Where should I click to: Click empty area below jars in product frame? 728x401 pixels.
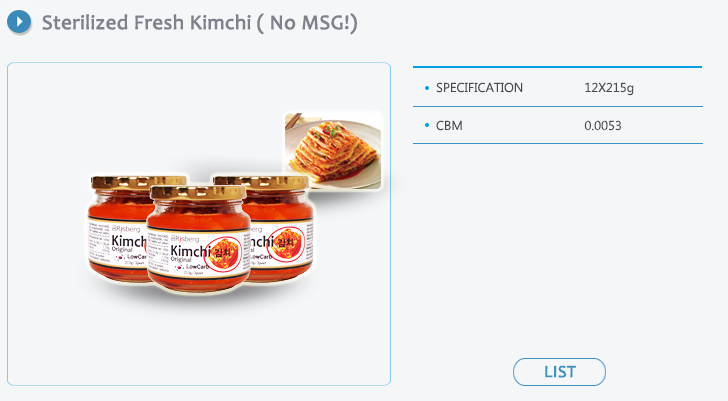[x=199, y=343]
